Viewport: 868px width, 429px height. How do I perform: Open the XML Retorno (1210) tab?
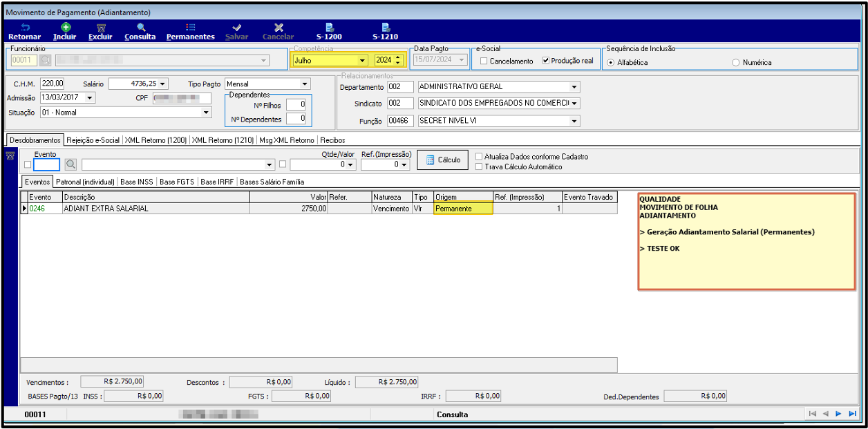click(x=223, y=140)
